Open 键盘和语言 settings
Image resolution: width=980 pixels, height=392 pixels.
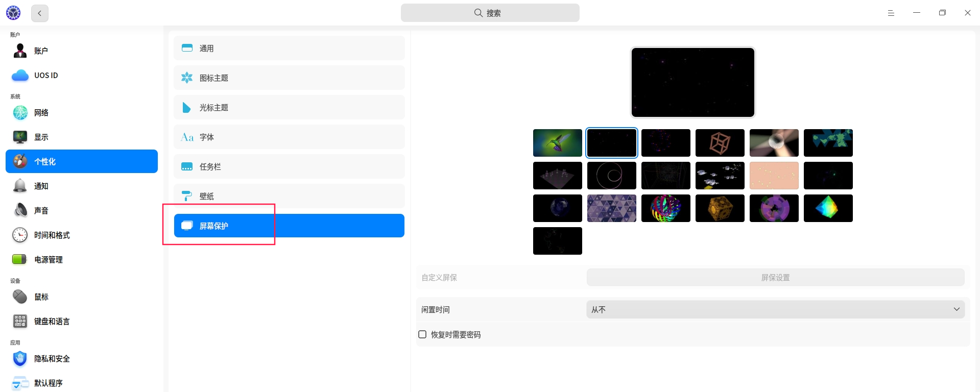[82, 321]
